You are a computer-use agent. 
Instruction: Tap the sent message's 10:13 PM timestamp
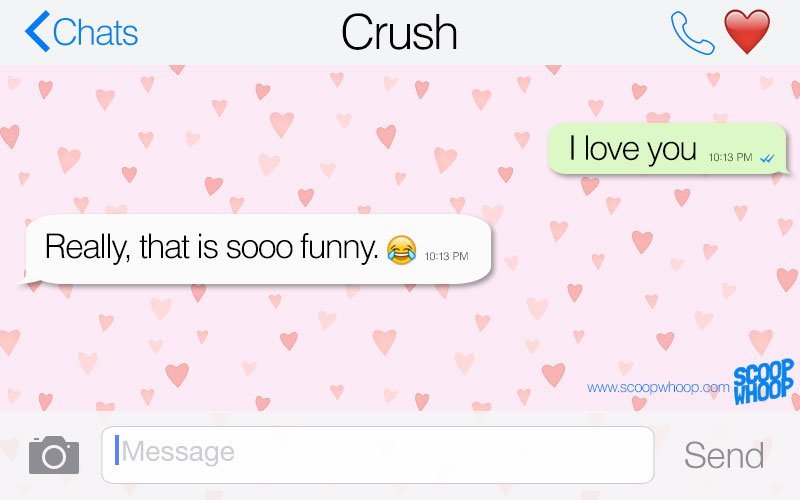coord(730,157)
